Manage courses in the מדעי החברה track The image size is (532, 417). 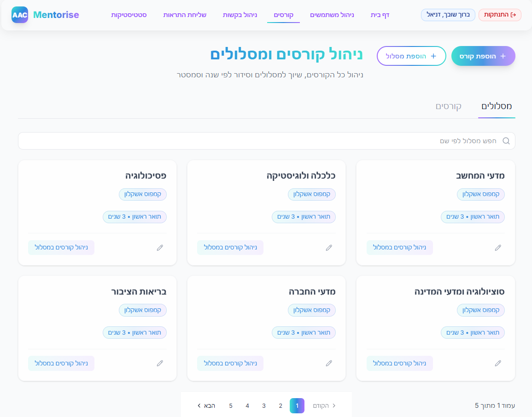pos(230,364)
